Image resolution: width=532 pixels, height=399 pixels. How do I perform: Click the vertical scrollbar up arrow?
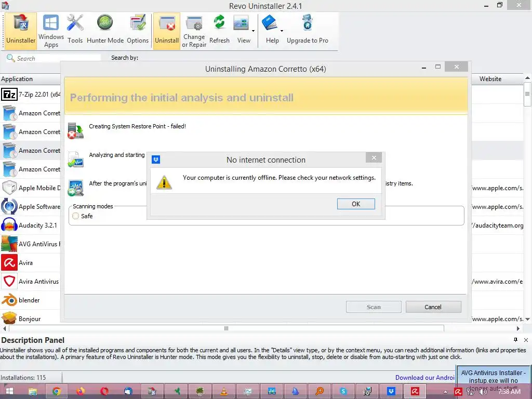coord(528,78)
